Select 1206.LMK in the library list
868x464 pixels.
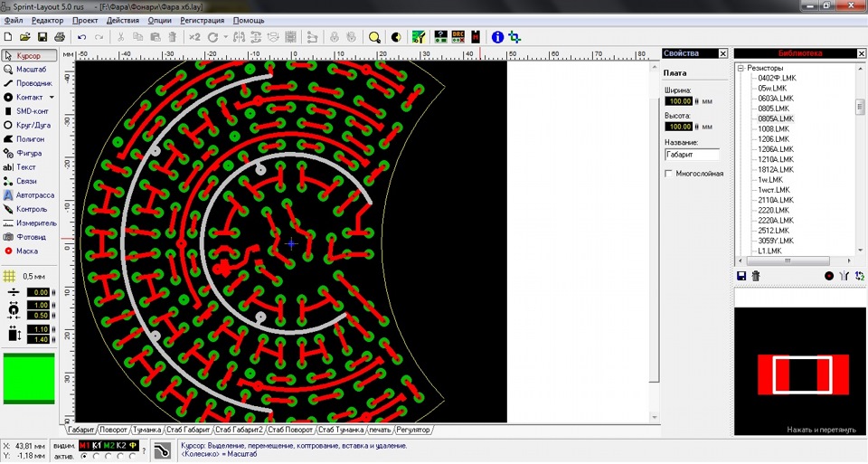[x=775, y=139]
